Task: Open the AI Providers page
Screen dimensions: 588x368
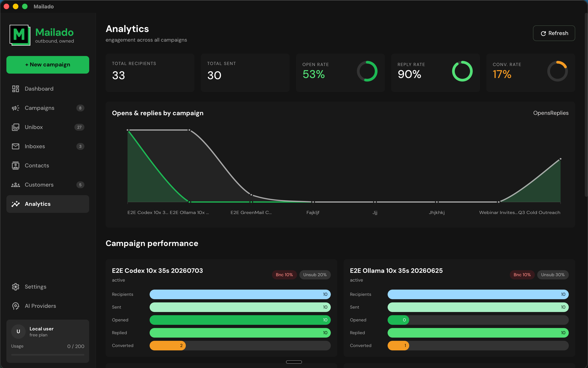Action: (48, 306)
